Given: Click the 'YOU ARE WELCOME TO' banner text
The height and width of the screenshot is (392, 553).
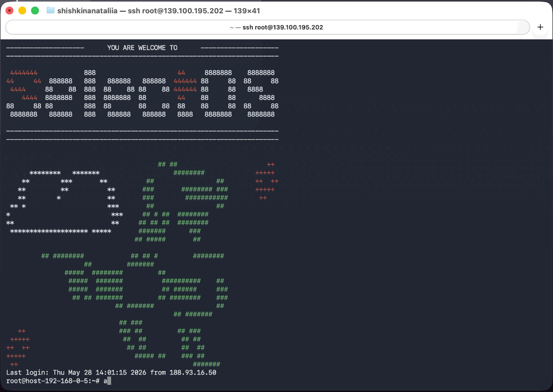Looking at the screenshot, I should pos(142,48).
